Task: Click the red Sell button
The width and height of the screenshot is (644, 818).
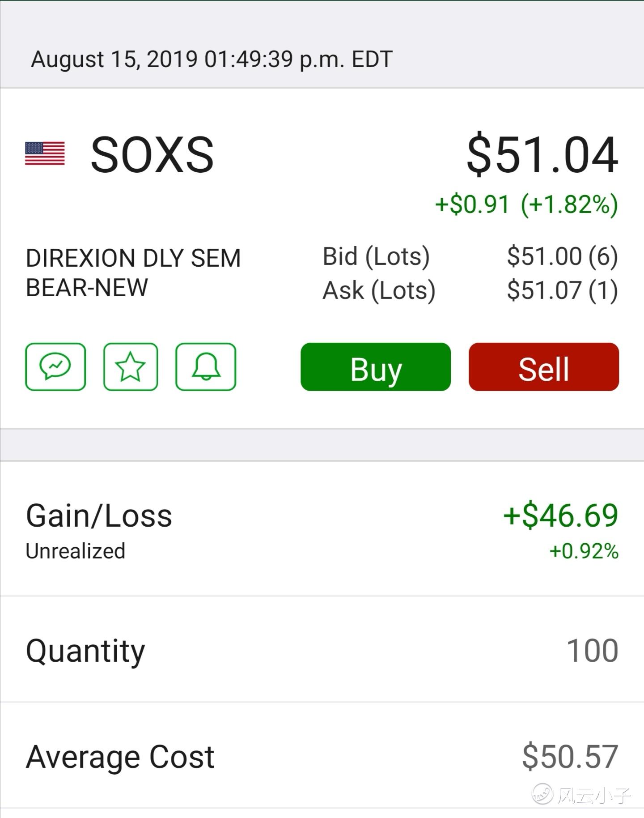Action: [x=544, y=367]
